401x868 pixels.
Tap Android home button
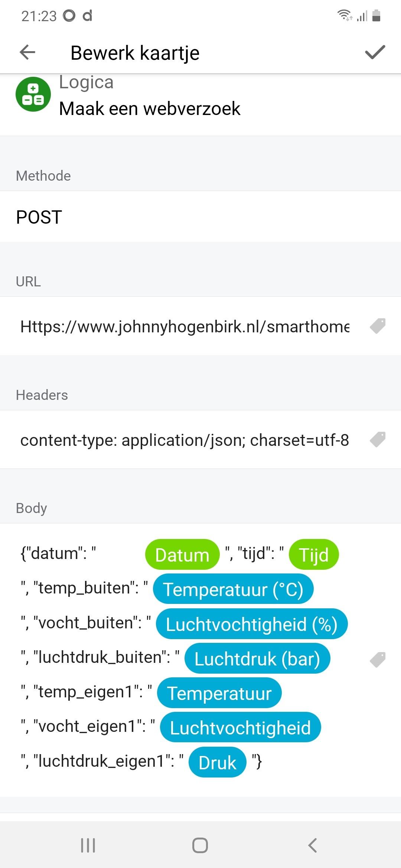[200, 845]
